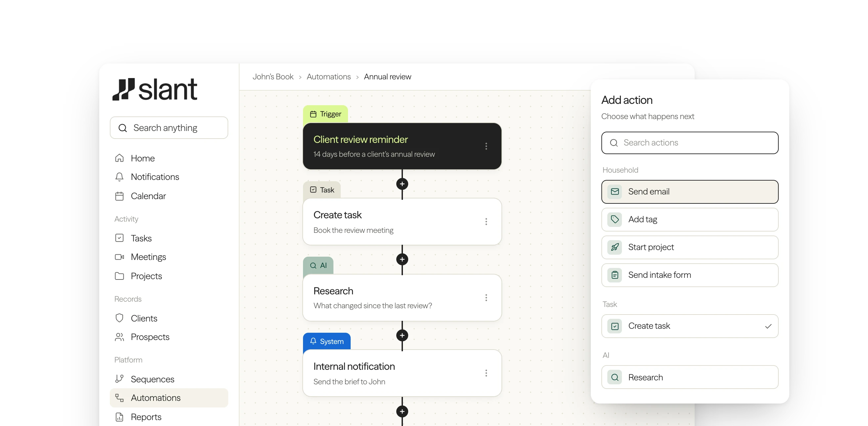Go to John's Book breadcrumb
This screenshot has height=426, width=868.
[x=273, y=77]
